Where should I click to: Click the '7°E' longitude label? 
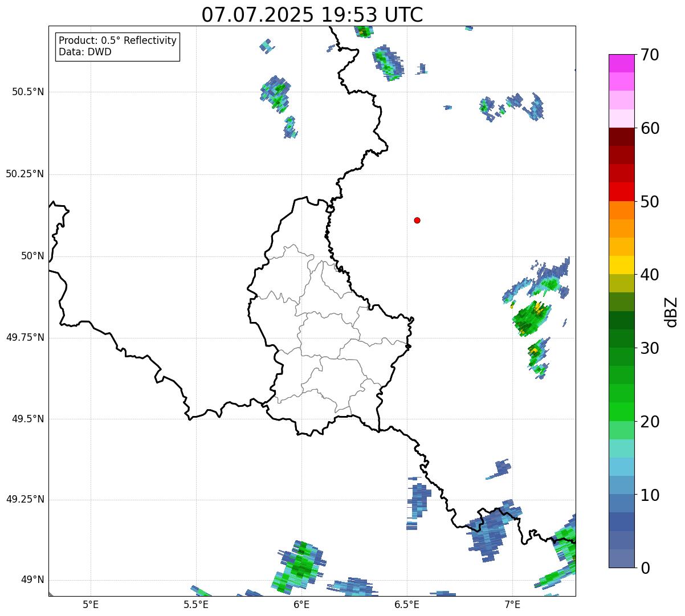(x=512, y=604)
